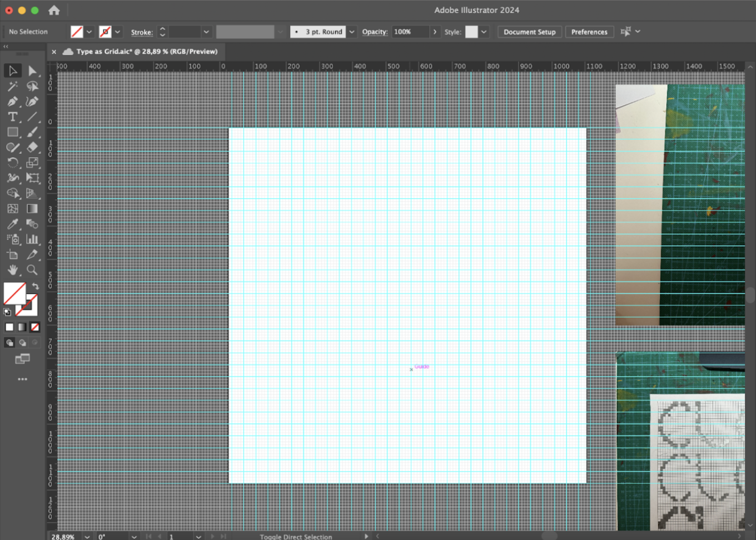Choose the Zoom tool
The height and width of the screenshot is (540, 756).
coord(32,270)
